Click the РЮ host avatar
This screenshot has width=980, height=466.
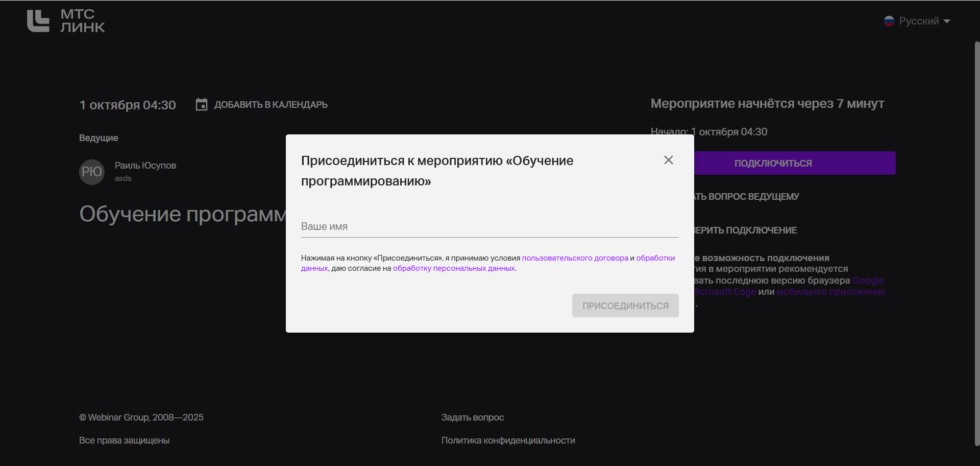click(x=92, y=172)
